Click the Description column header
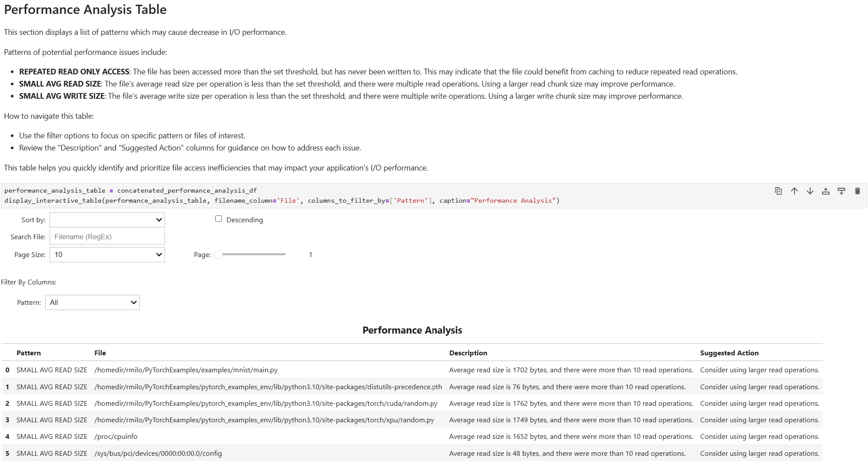The image size is (868, 461). click(468, 353)
